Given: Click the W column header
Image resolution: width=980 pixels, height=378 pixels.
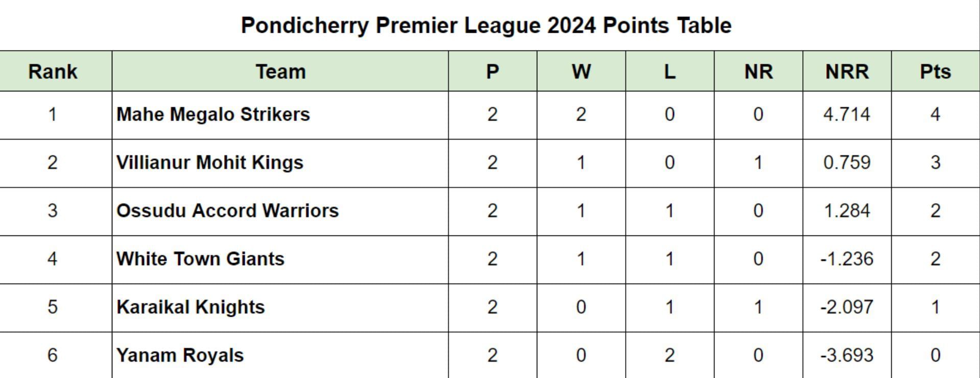Looking at the screenshot, I should [x=581, y=72].
